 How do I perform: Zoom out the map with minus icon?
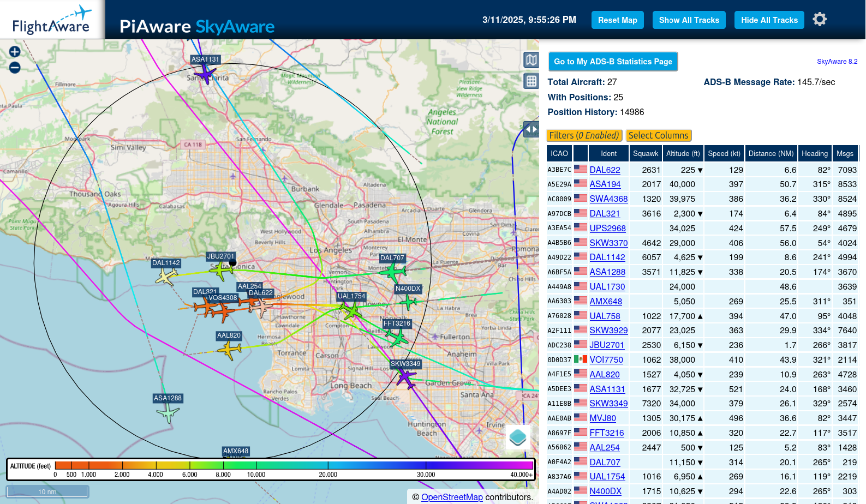[x=15, y=68]
